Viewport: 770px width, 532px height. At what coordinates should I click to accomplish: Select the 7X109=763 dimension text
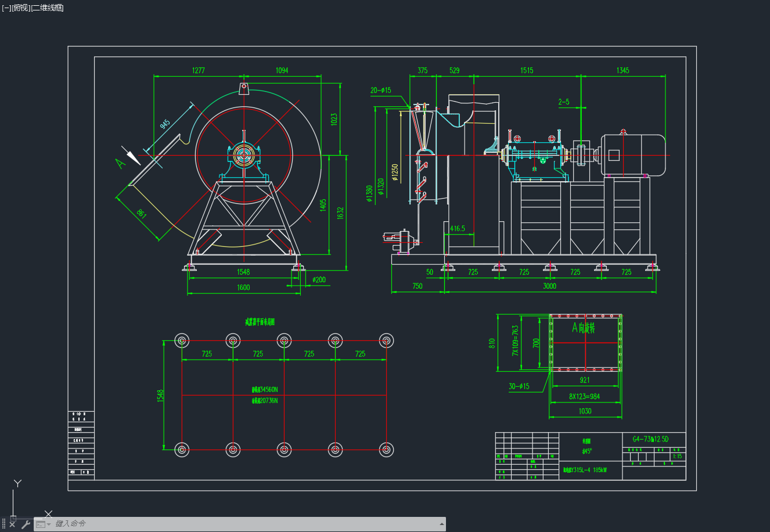point(515,340)
